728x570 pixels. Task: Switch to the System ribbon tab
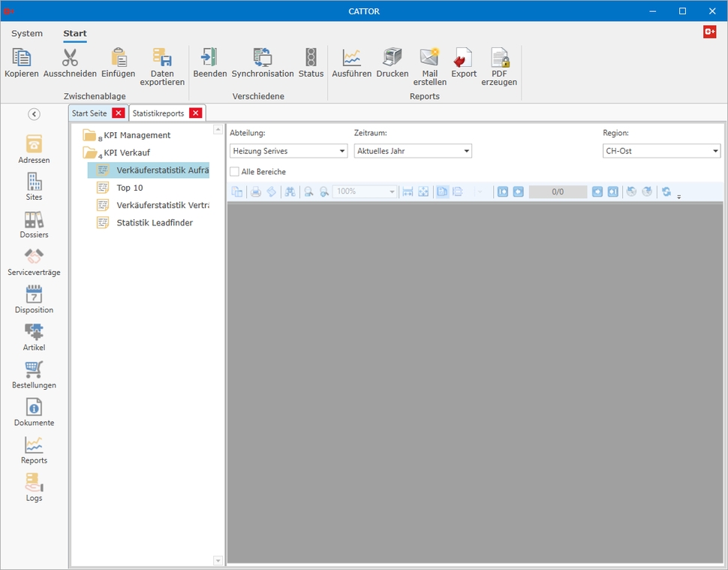[x=27, y=34]
